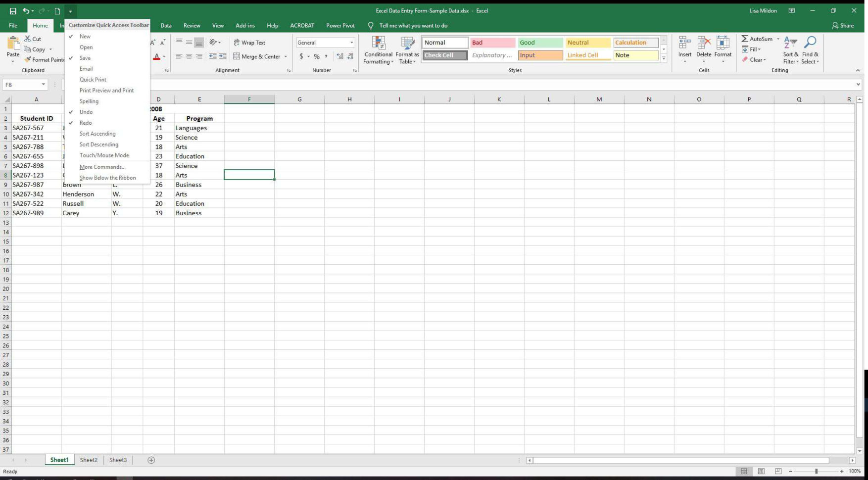Enable Quick Print in the customize menu

[x=93, y=79]
